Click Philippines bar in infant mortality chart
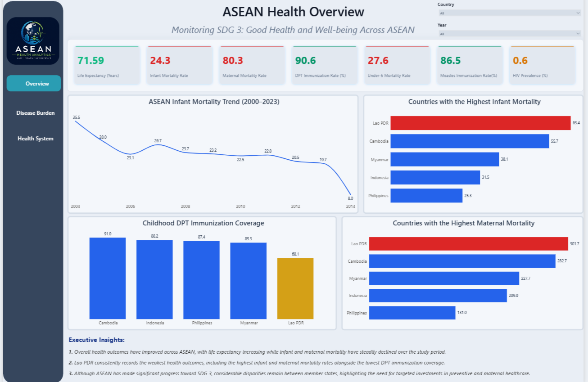The height and width of the screenshot is (382, 588). coord(426,195)
